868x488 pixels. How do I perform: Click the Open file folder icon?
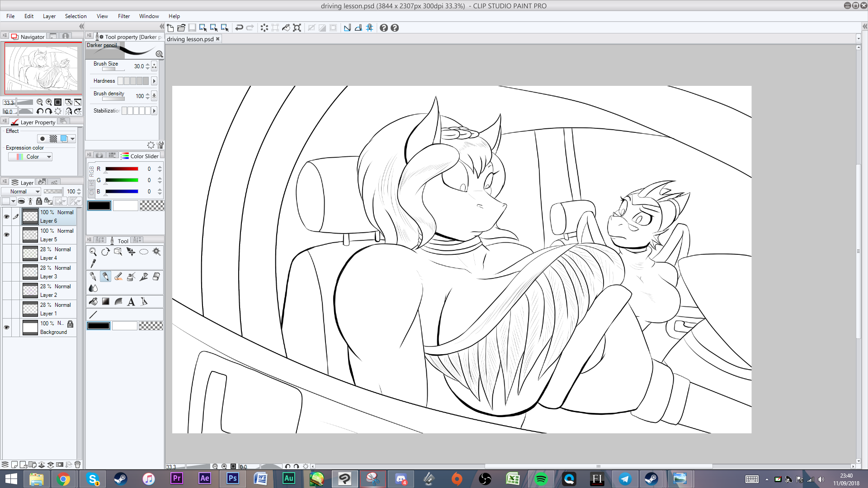pos(181,28)
